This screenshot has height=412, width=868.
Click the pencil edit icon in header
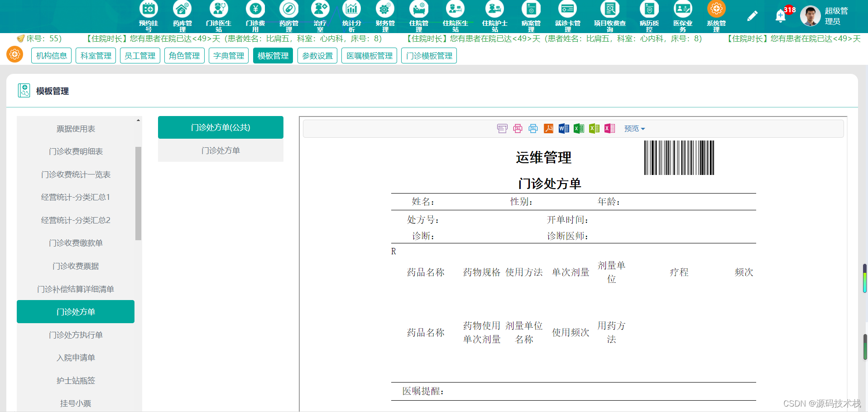pos(753,15)
